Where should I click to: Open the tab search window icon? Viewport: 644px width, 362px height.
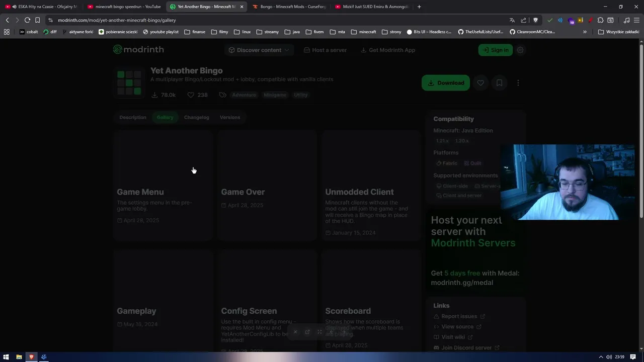(610, 20)
